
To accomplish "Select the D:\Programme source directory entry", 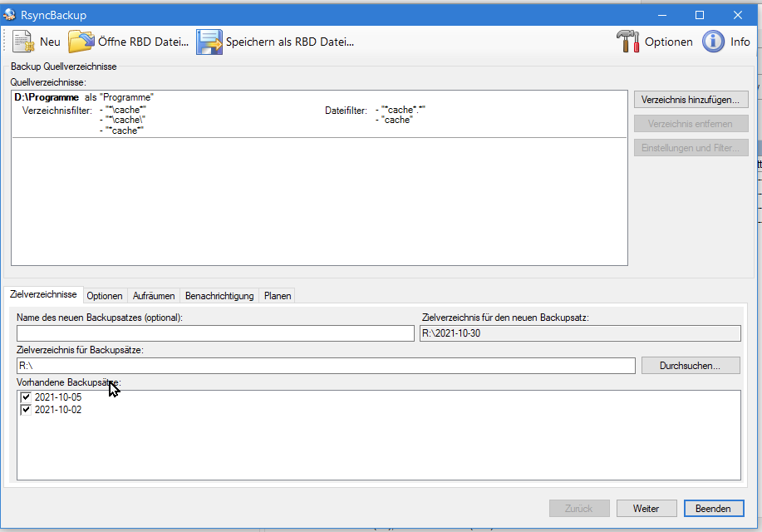I will tap(319, 114).
